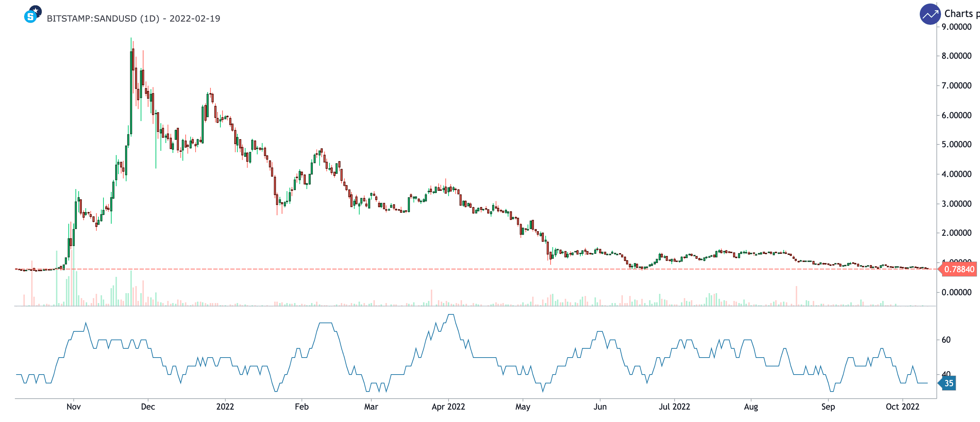Click the red 0.78840 current price tag
This screenshot has height=422, width=980.
959,269
